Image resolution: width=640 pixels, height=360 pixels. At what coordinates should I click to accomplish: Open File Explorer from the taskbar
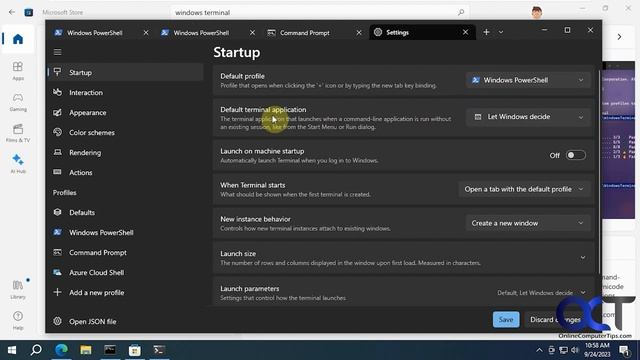(86, 350)
